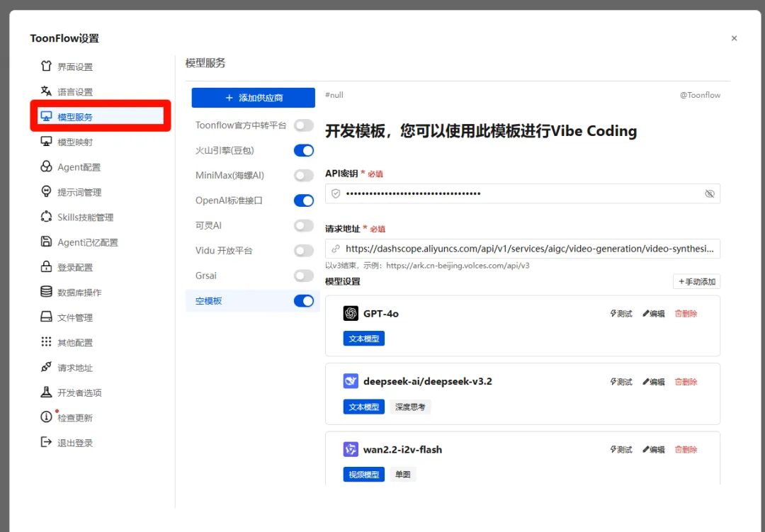
Task: Select the 空模板 provider row
Action: [x=253, y=300]
